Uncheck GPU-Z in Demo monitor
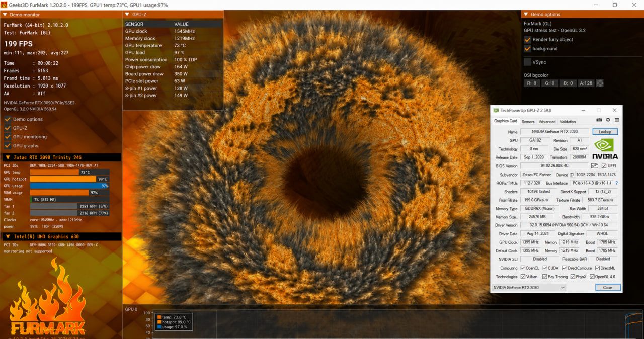The width and height of the screenshot is (644, 339). click(x=8, y=128)
